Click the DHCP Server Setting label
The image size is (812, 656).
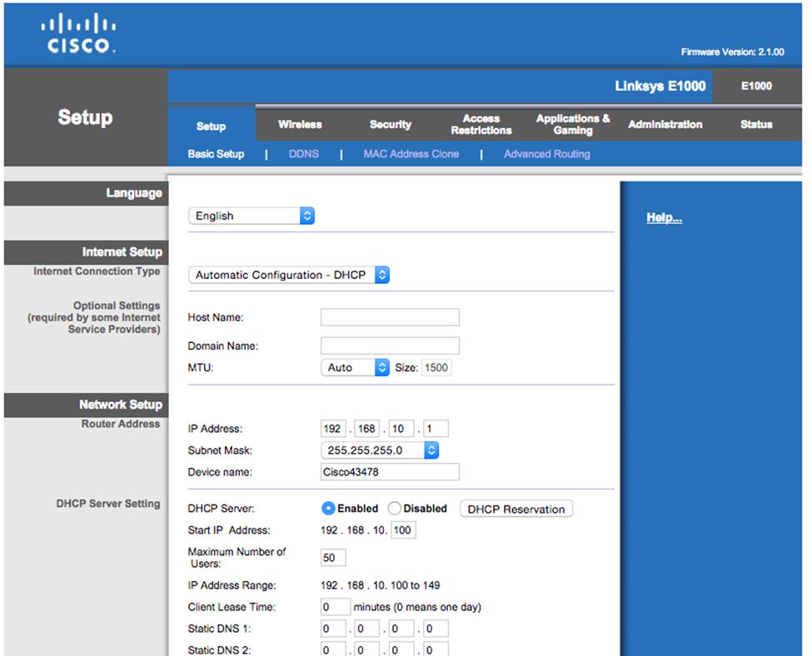coord(108,504)
